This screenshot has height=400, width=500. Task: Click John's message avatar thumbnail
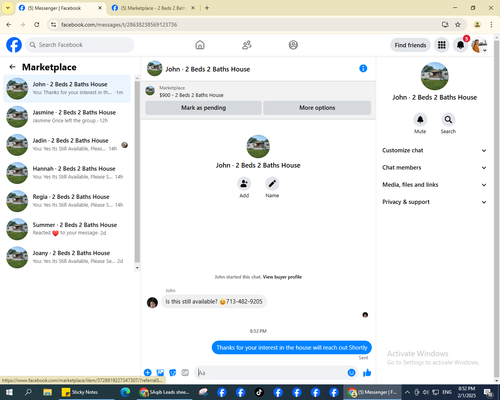coord(152,302)
